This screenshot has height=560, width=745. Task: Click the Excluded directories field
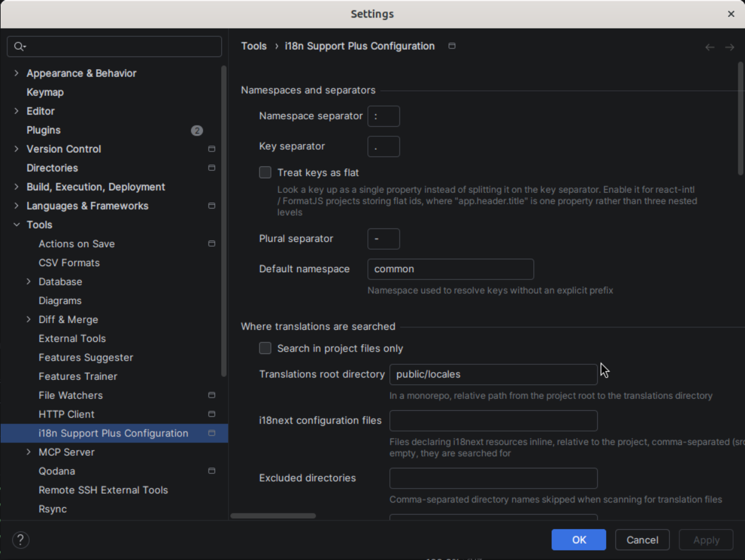[493, 478]
